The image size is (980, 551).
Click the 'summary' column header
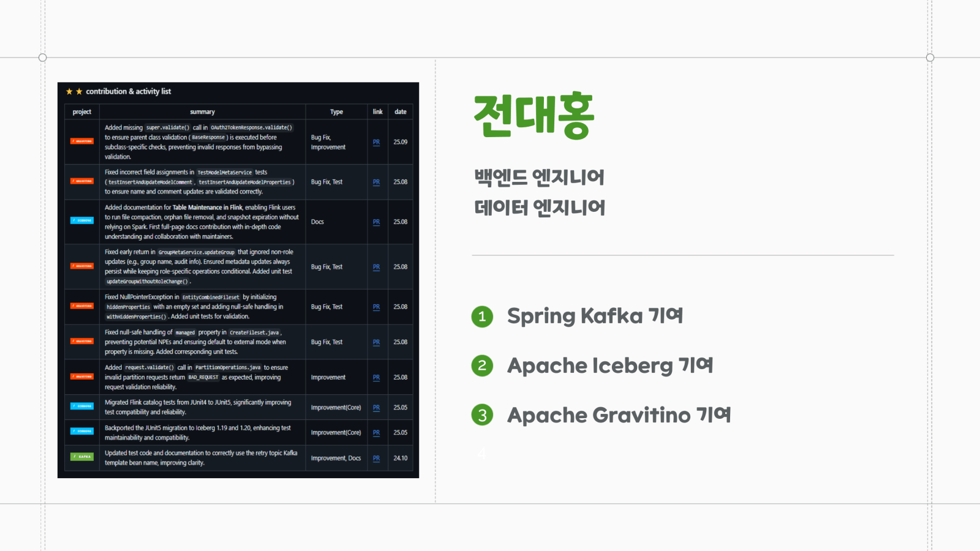pos(202,112)
